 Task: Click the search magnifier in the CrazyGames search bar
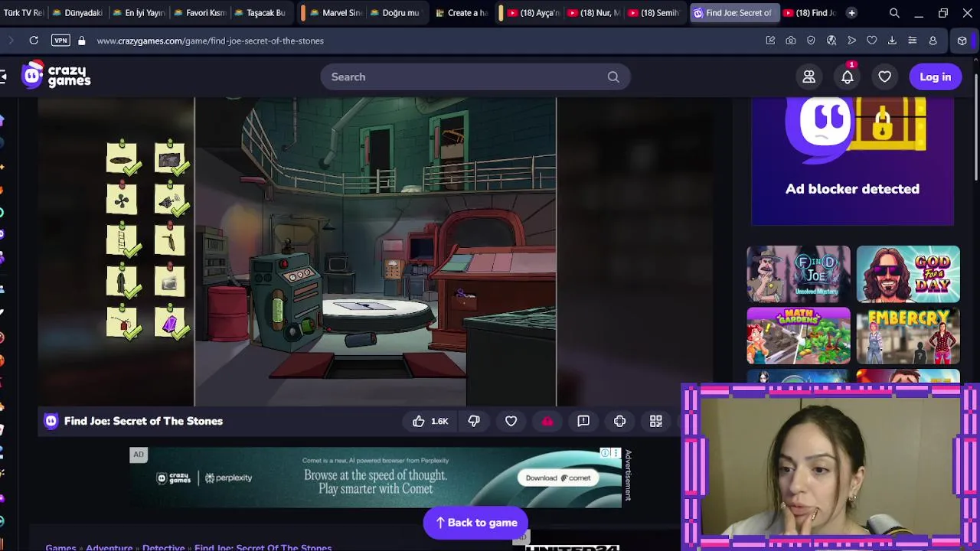(x=613, y=77)
